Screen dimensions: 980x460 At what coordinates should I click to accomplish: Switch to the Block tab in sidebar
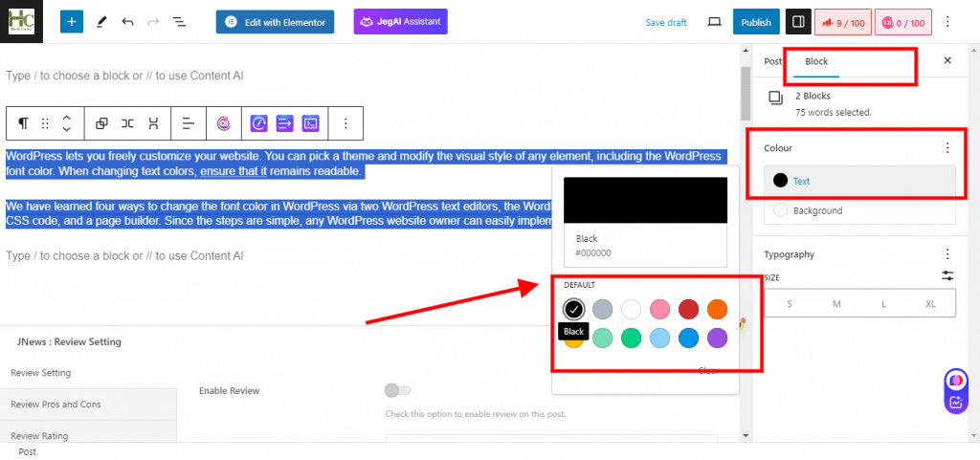(x=816, y=61)
